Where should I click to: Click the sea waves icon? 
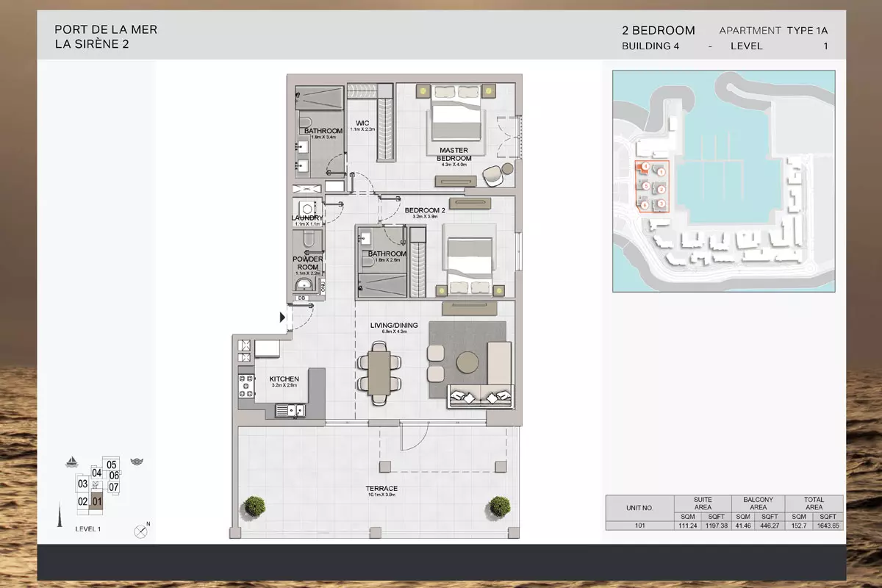pyautogui.click(x=136, y=462)
